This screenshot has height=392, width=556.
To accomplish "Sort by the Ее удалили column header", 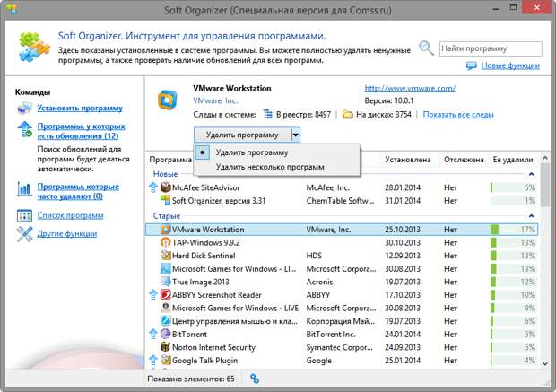I will 513,160.
